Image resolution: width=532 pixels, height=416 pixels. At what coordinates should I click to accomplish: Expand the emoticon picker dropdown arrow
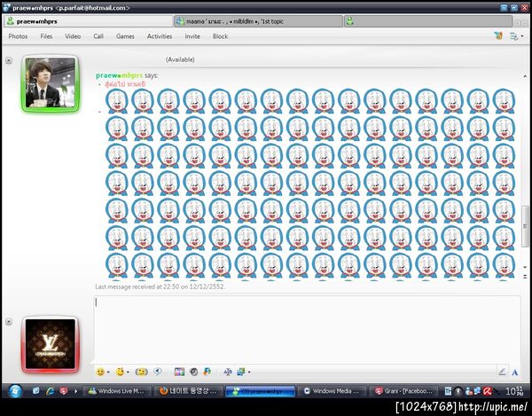[108, 373]
